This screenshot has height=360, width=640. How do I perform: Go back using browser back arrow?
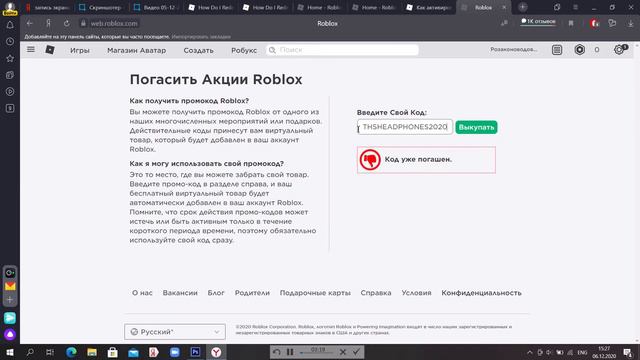29,23
